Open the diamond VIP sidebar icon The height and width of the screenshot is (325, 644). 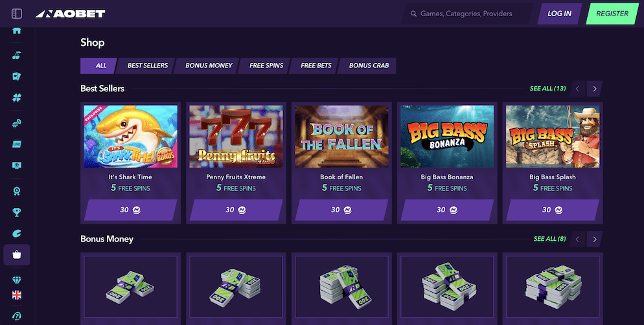pyautogui.click(x=16, y=280)
